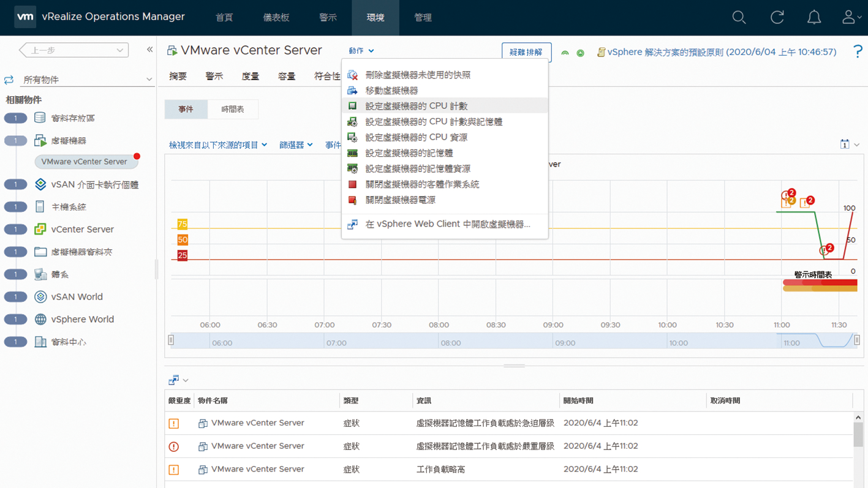
Task: Choose 關閉虛擬機器的客體作業系統
Action: 445,184
